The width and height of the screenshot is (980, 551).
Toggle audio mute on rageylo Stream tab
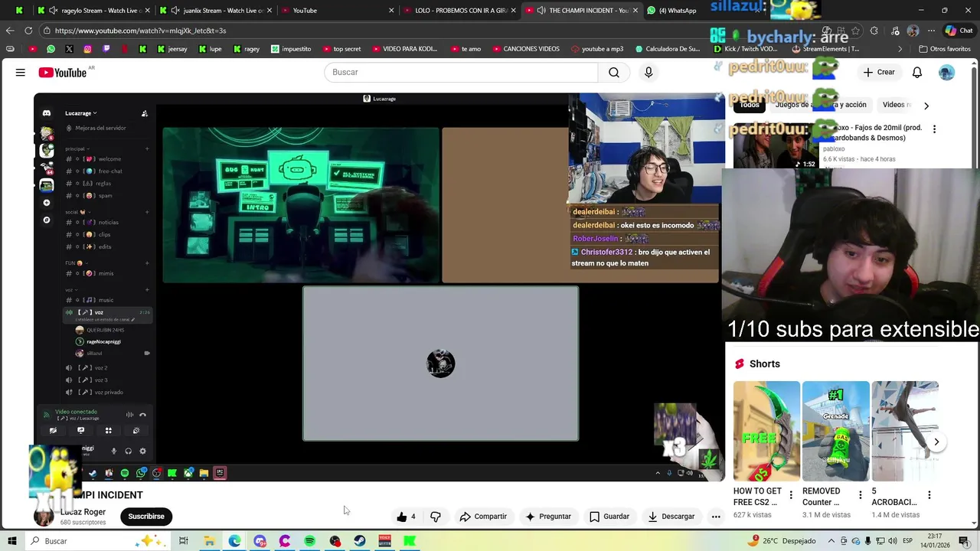pos(53,11)
